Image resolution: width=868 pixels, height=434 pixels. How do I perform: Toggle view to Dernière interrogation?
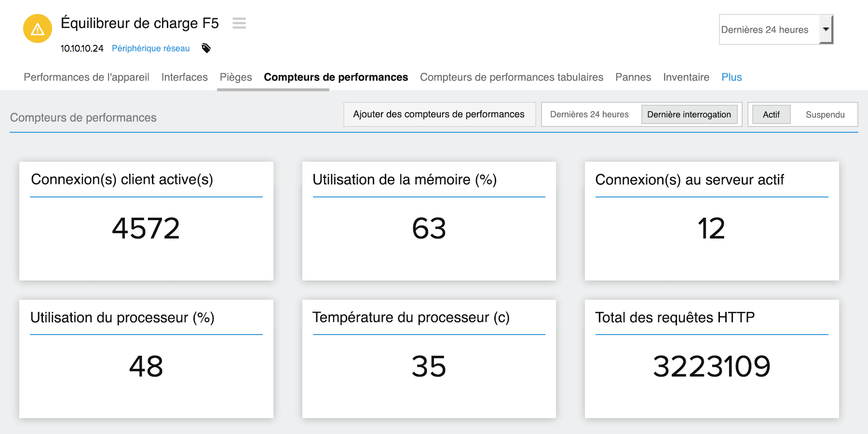pos(689,114)
